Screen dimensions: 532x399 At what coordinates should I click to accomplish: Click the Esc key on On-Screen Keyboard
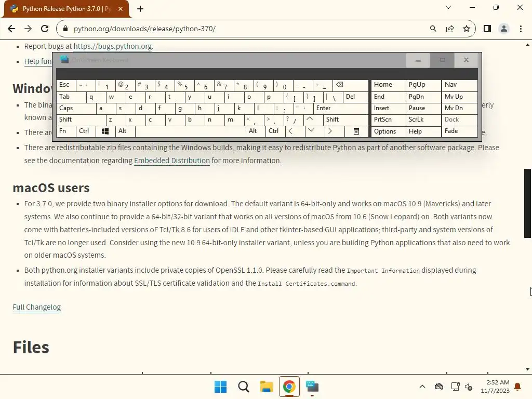point(66,85)
